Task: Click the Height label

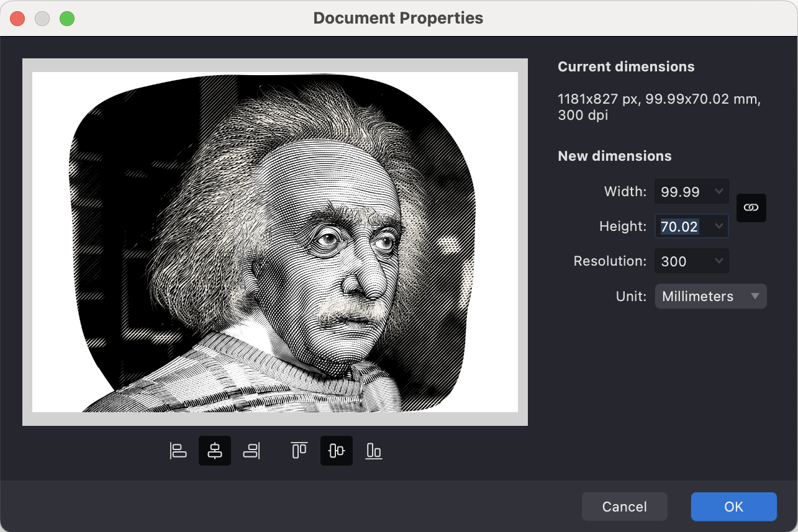Action: point(623,226)
